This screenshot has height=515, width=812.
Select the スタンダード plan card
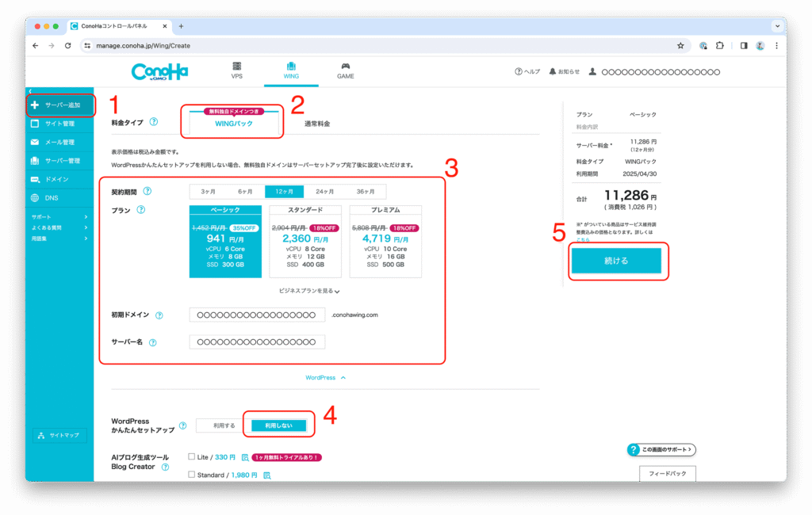tap(305, 242)
